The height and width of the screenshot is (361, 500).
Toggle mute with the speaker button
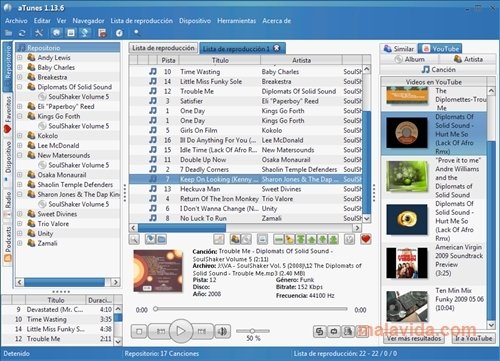tap(222, 331)
